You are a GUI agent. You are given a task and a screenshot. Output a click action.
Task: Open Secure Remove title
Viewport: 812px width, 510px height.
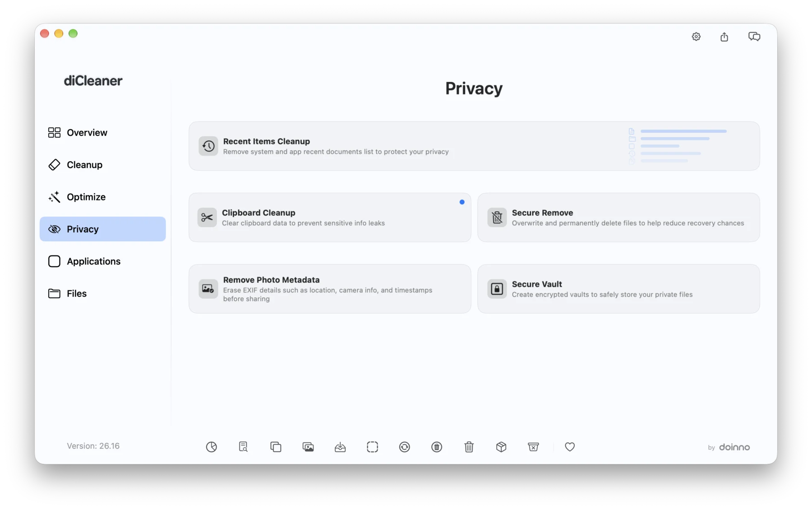542,213
